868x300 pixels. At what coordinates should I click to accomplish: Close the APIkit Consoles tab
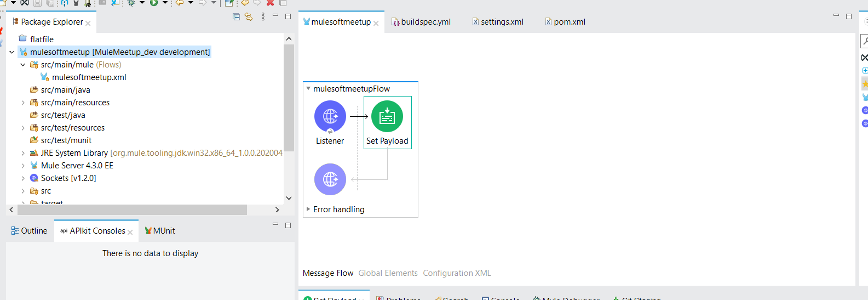pyautogui.click(x=130, y=232)
